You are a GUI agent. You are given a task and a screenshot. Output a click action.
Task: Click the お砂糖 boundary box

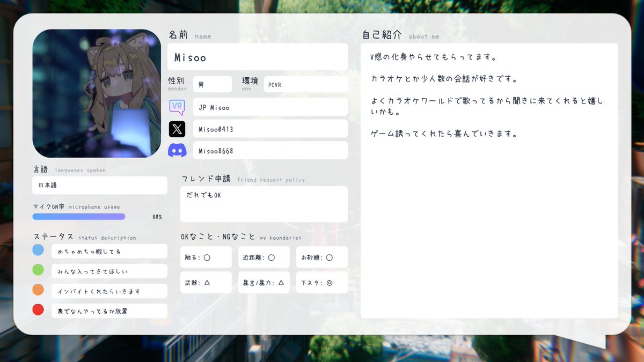click(x=322, y=257)
